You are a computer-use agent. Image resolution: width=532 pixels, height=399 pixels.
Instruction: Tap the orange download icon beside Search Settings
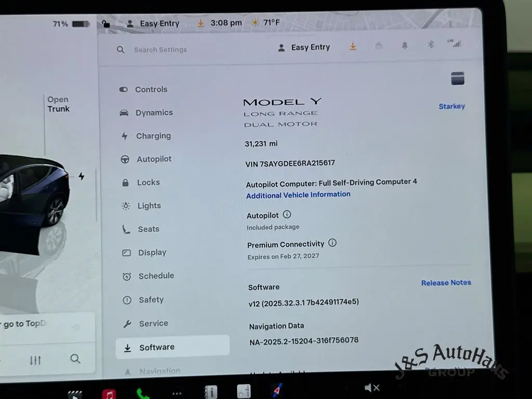tap(353, 47)
